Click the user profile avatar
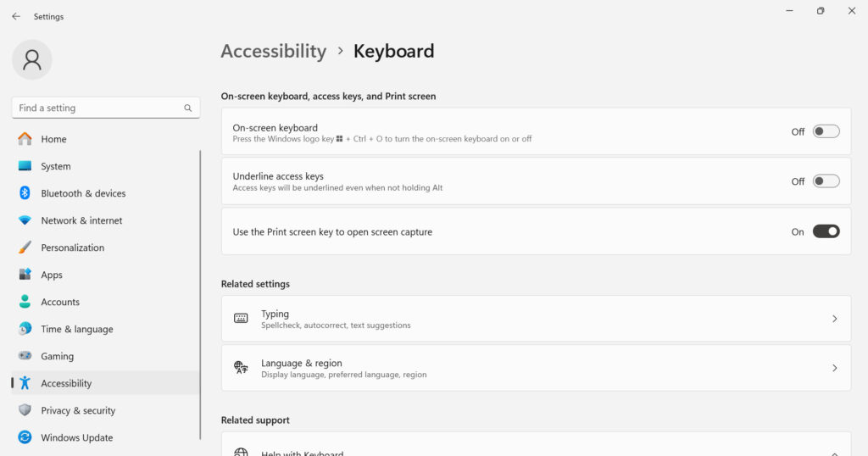The image size is (868, 456). [x=32, y=59]
